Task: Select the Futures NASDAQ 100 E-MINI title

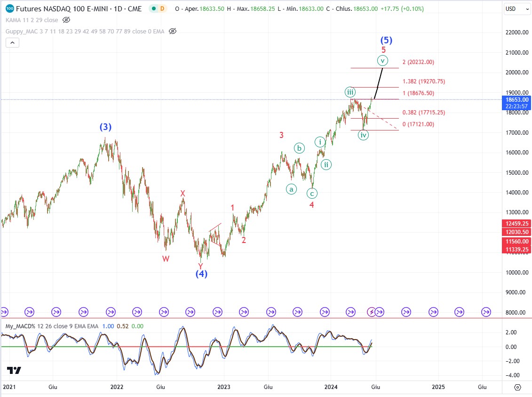Action: point(79,9)
